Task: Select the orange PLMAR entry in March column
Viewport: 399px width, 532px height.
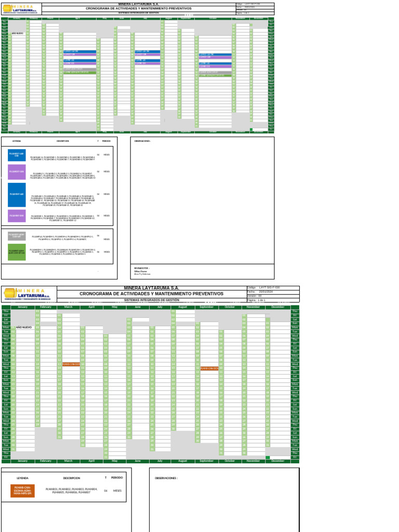Action: point(71,364)
